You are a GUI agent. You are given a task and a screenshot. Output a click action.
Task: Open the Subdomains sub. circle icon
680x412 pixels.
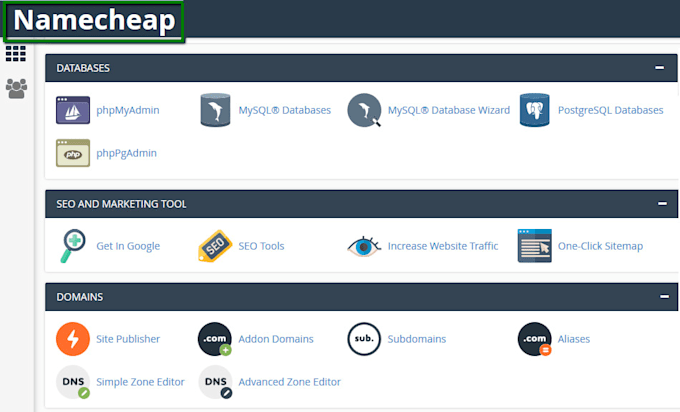pos(364,339)
